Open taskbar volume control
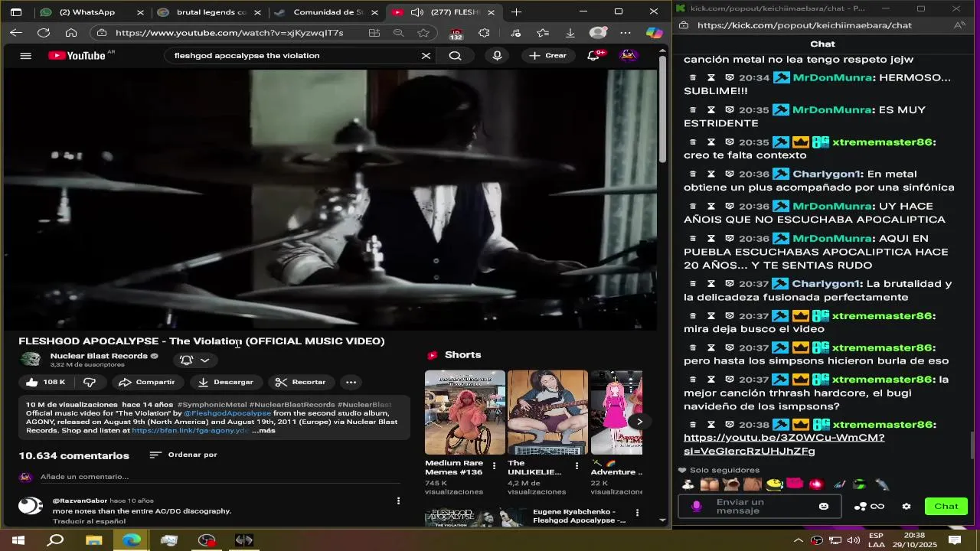 854,540
